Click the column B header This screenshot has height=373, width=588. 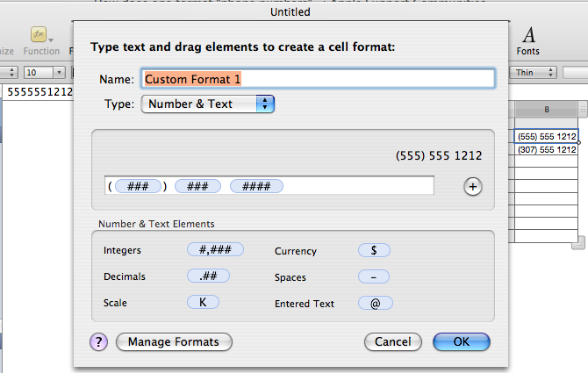pos(546,110)
